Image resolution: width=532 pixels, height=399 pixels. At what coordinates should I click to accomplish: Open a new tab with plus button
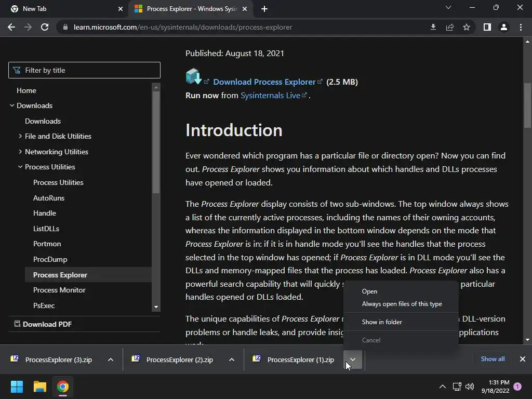pyautogui.click(x=264, y=9)
